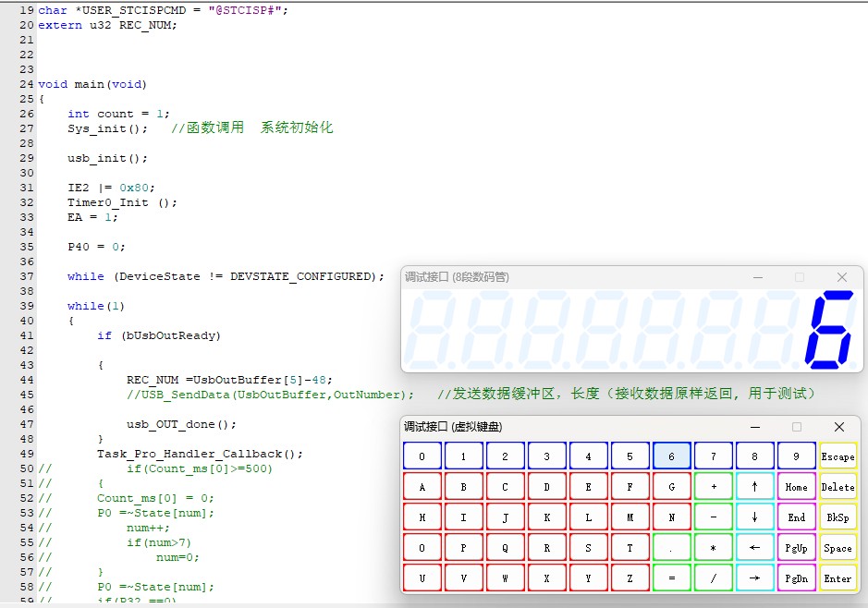Click the letter M key
The width and height of the screenshot is (868, 608).
630,517
